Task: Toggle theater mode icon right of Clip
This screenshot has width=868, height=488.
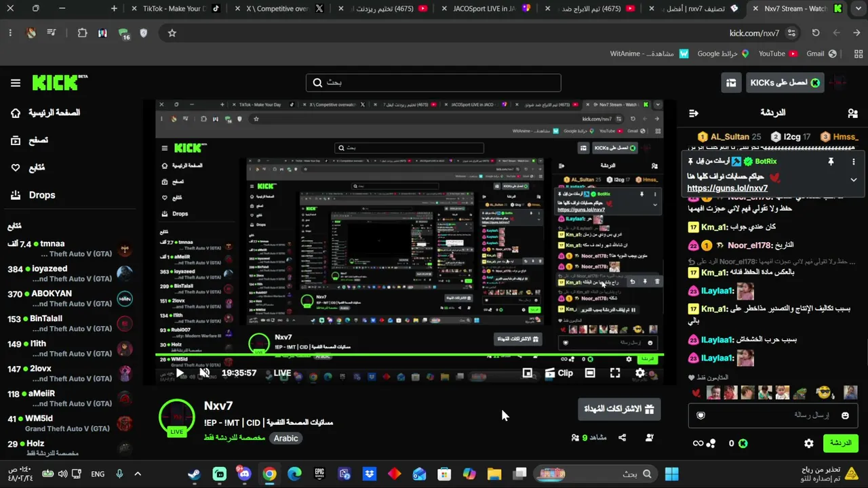Action: 590,373
